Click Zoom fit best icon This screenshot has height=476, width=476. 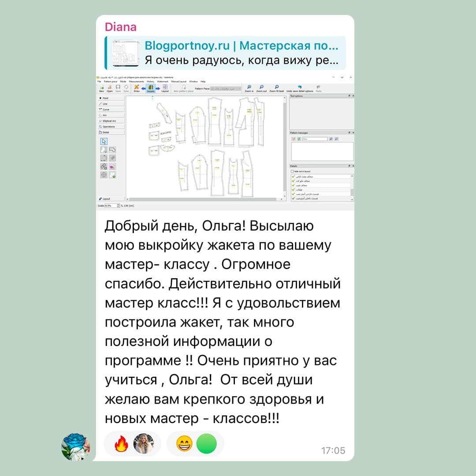click(276, 88)
